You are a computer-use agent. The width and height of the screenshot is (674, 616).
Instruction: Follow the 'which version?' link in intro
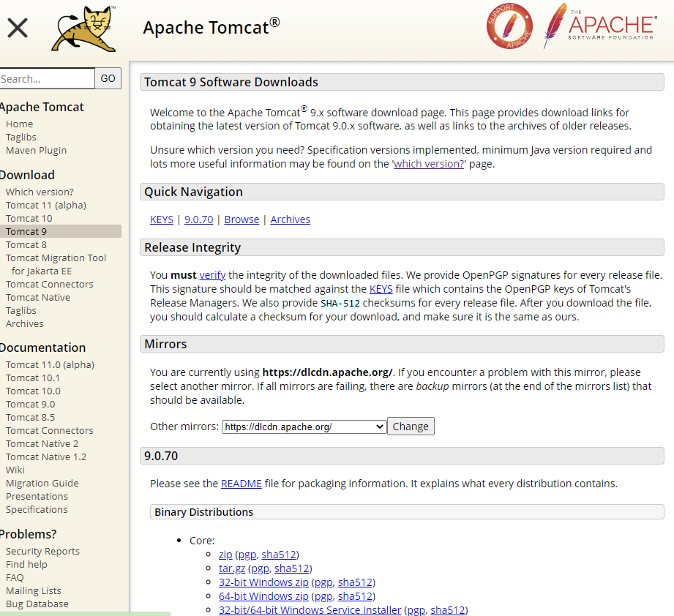pyautogui.click(x=429, y=164)
